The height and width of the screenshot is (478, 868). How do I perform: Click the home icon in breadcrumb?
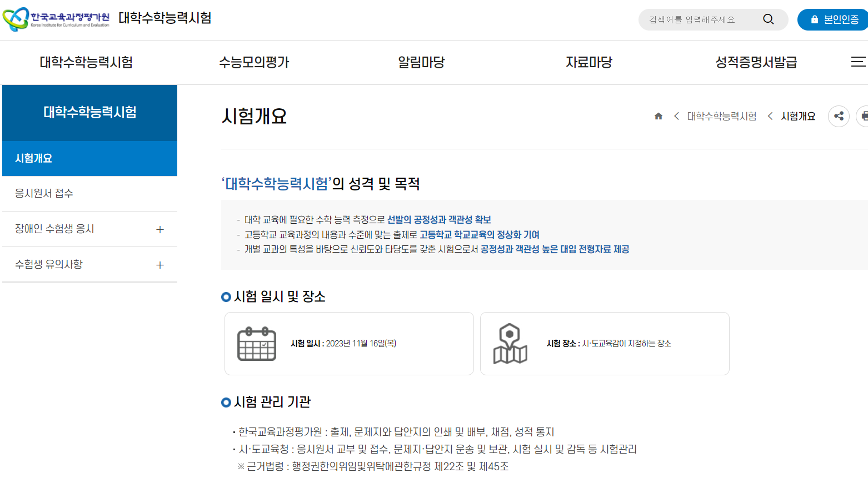point(659,115)
